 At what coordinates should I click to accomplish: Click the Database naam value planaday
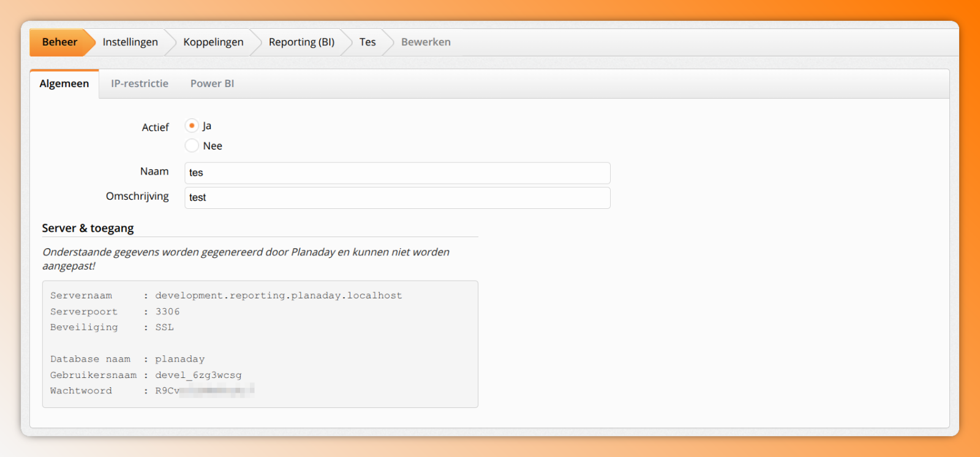point(179,359)
